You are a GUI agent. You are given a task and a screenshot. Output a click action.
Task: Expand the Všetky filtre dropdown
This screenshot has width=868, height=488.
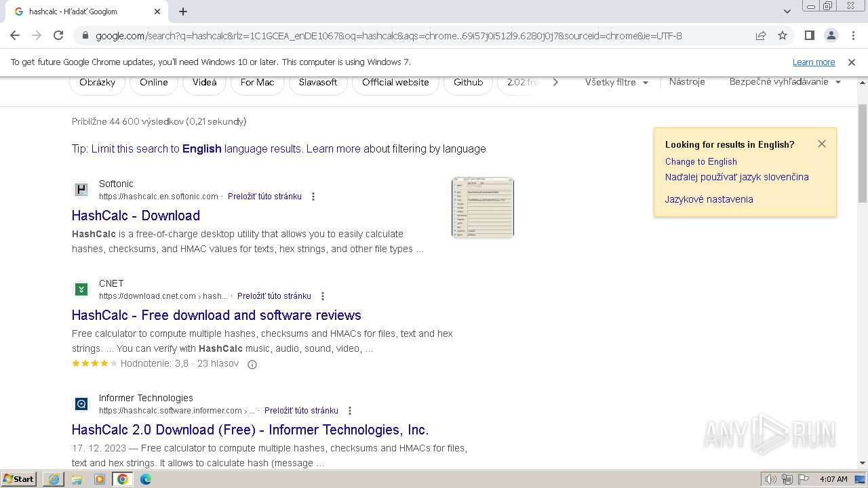click(x=616, y=82)
